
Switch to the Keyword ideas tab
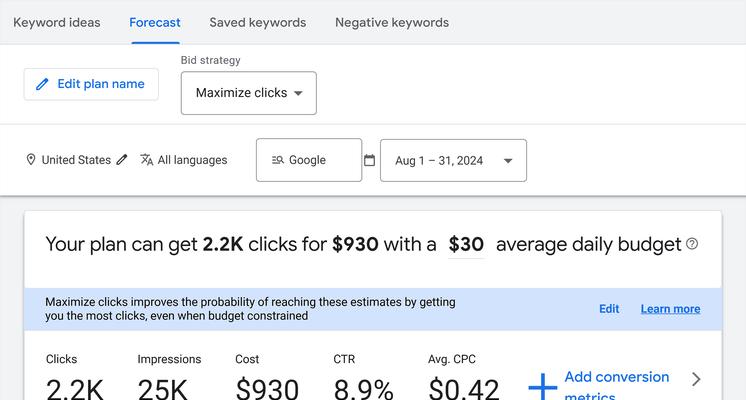57,22
